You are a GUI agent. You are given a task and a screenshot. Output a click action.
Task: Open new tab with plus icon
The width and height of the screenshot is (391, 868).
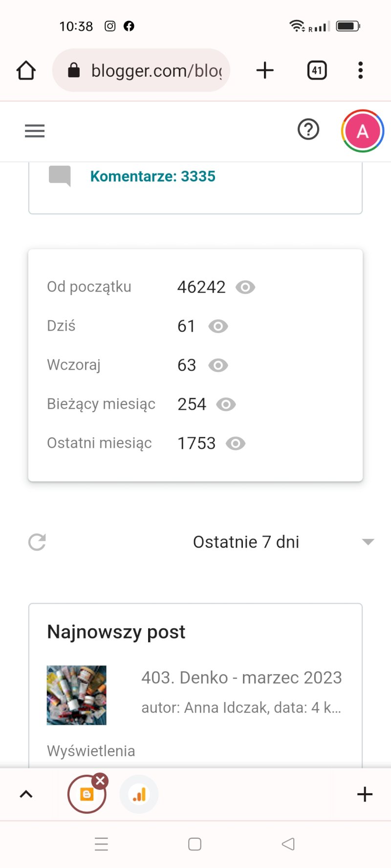(265, 70)
